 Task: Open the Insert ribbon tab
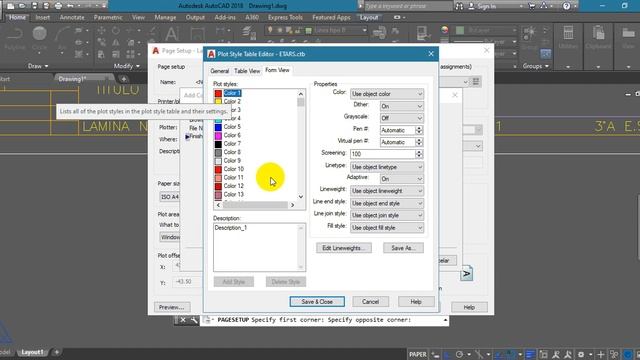pos(42,18)
